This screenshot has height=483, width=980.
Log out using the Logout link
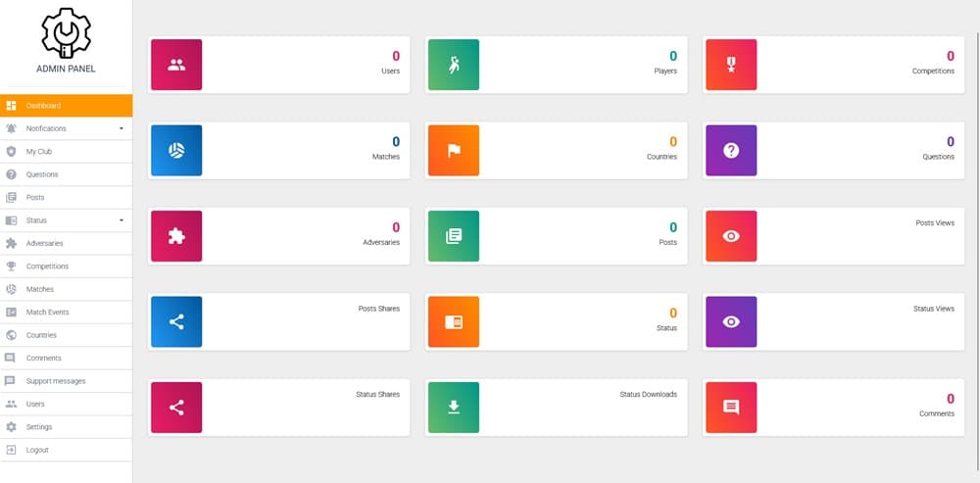tap(37, 450)
